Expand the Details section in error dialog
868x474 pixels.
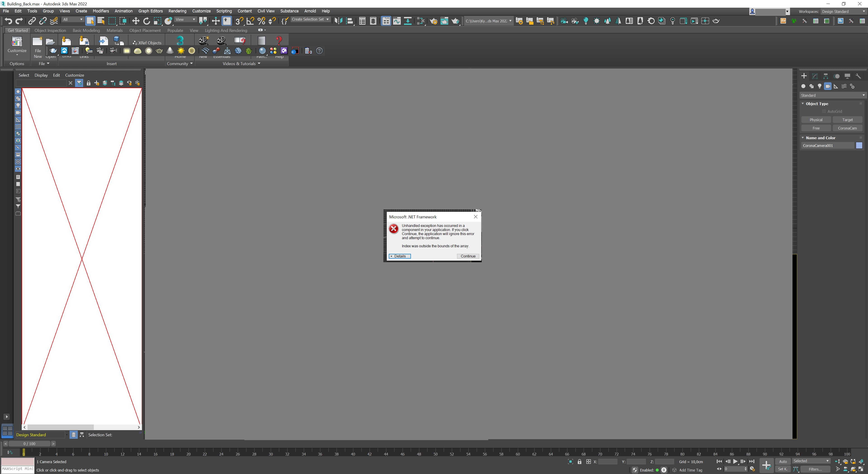(x=400, y=256)
